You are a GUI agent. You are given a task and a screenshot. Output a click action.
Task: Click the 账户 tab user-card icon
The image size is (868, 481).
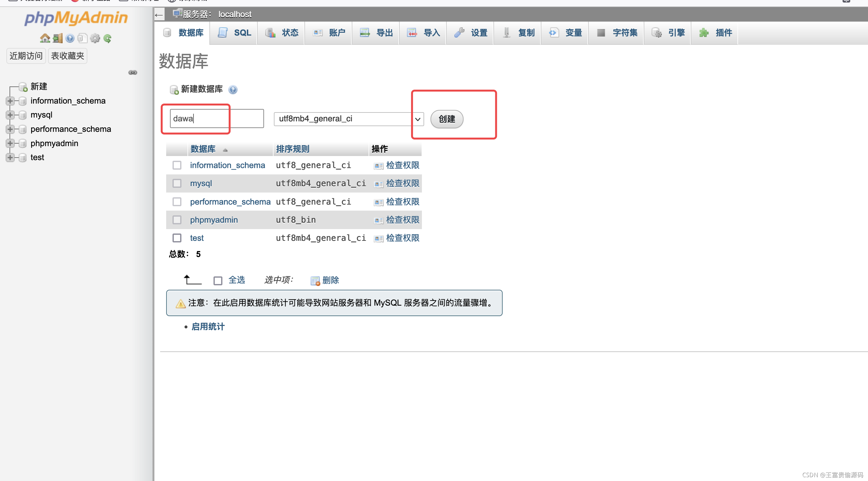point(318,33)
